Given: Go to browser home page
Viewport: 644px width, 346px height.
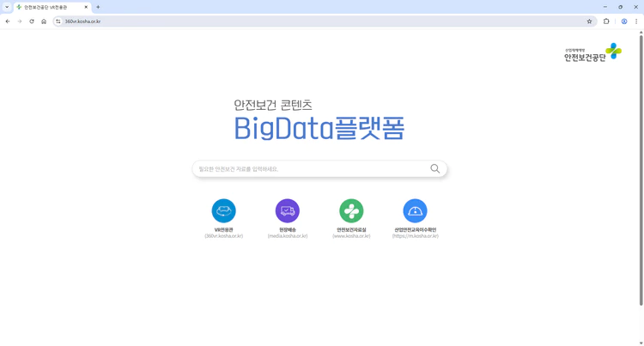Looking at the screenshot, I should click(44, 21).
